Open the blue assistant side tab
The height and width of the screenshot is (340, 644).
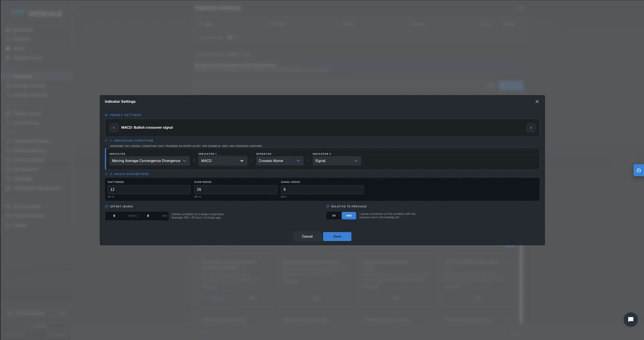[639, 170]
